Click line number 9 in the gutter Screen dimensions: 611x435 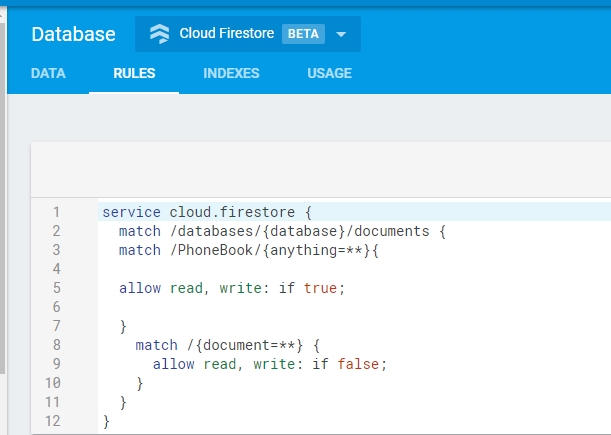56,364
